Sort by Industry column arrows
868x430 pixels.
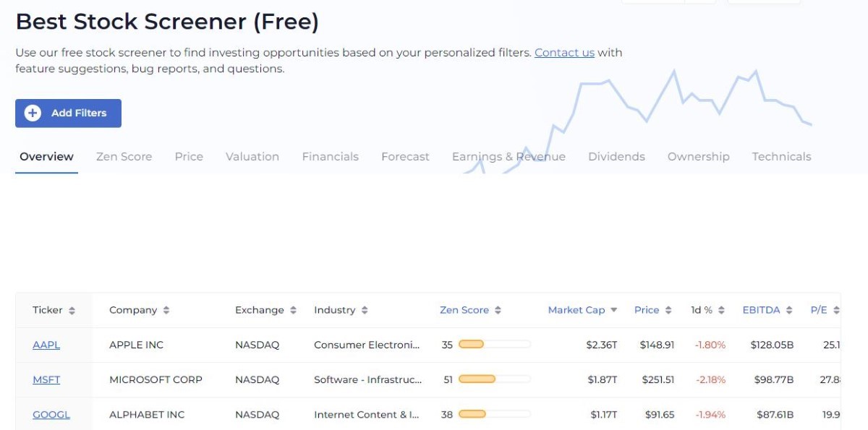pyautogui.click(x=365, y=310)
